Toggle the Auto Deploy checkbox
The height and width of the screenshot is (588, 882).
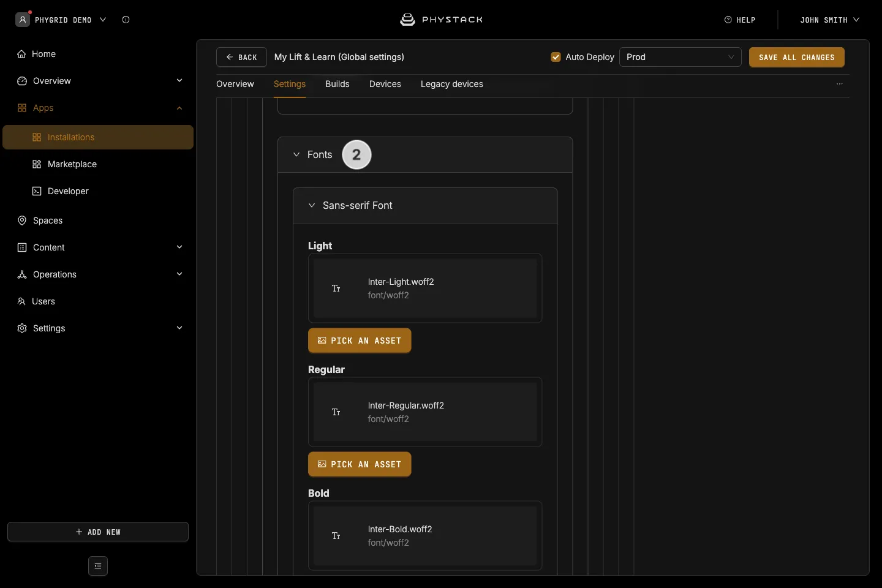556,57
